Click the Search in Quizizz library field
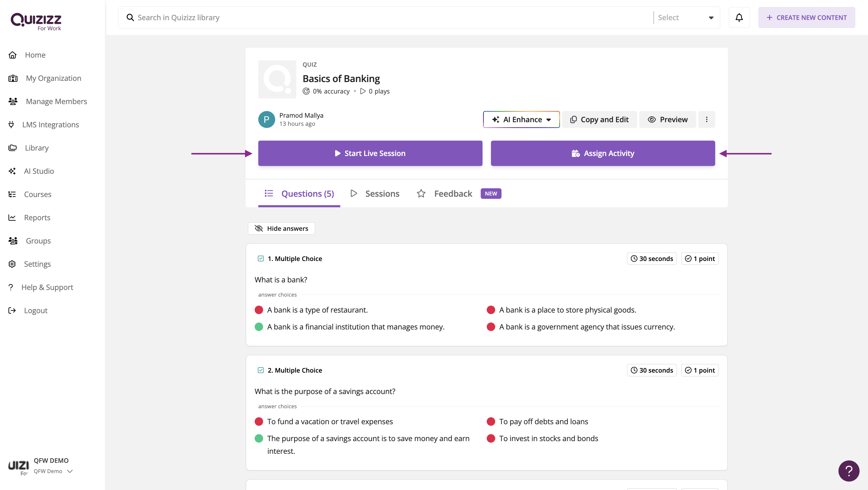 pyautogui.click(x=388, y=17)
